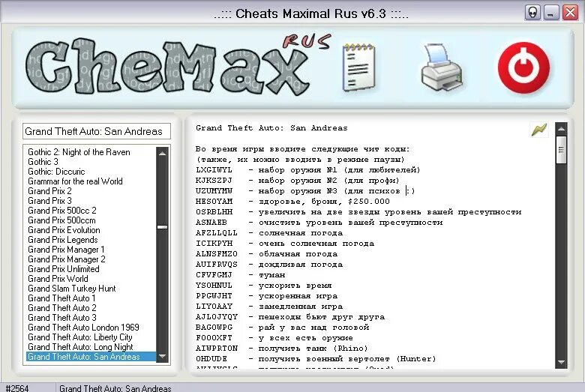Select Grand Theft Auto 1
Screen dimensions: 585x392
point(61,298)
